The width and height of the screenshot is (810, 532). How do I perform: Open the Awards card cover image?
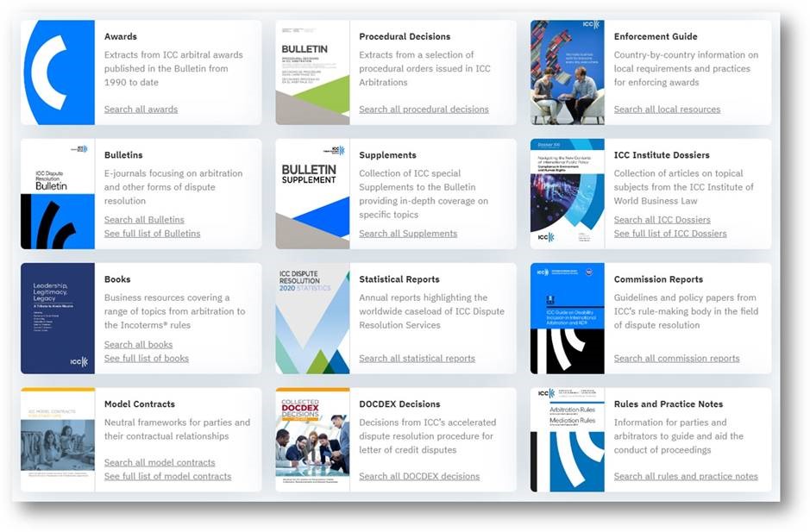pos(58,72)
